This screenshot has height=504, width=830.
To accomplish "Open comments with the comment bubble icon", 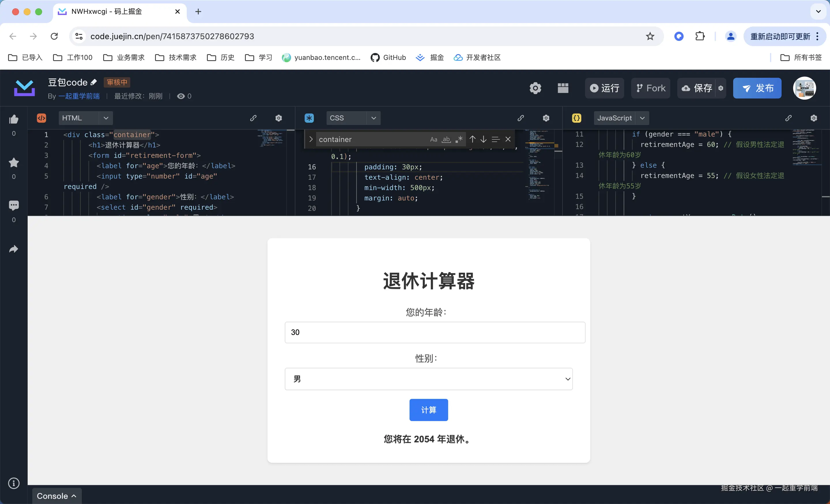I will tap(14, 205).
